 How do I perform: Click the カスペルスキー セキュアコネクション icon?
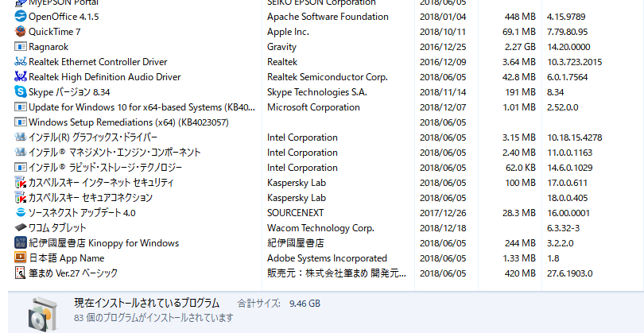point(21,198)
